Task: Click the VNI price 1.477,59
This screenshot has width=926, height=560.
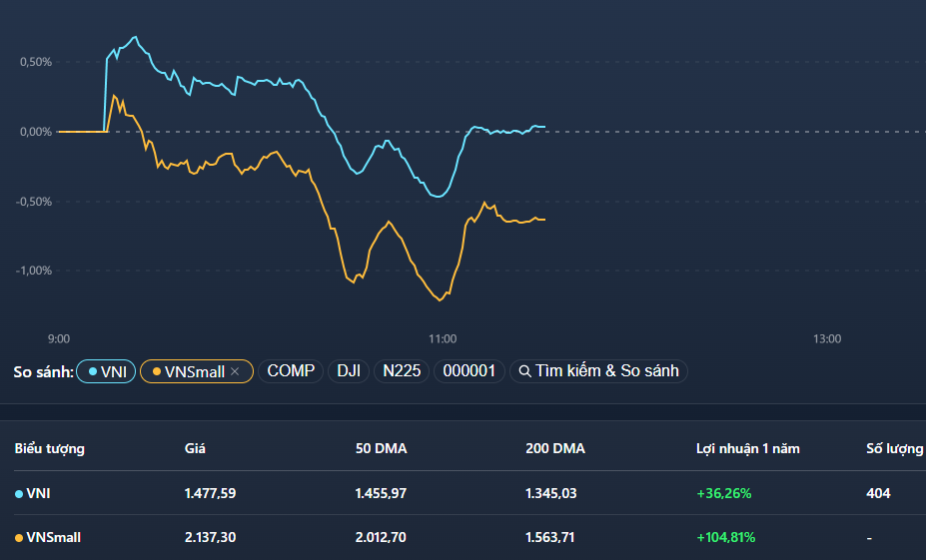Action: 210,493
